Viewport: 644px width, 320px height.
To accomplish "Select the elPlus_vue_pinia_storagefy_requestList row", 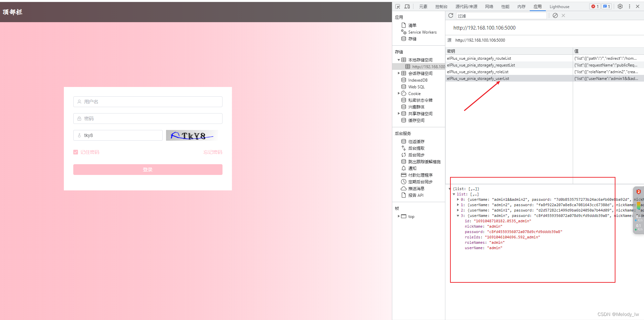I will [545, 65].
